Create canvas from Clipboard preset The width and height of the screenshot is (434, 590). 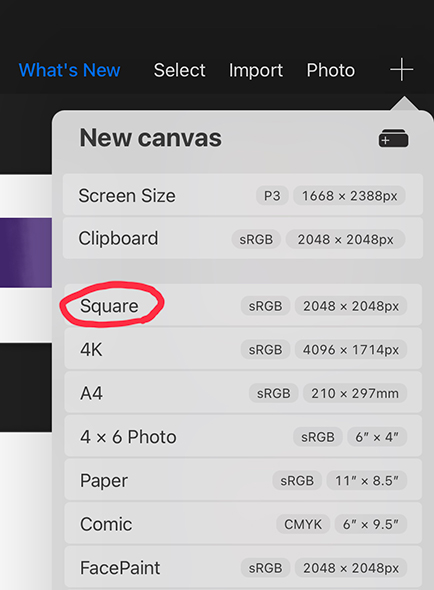[x=243, y=238]
